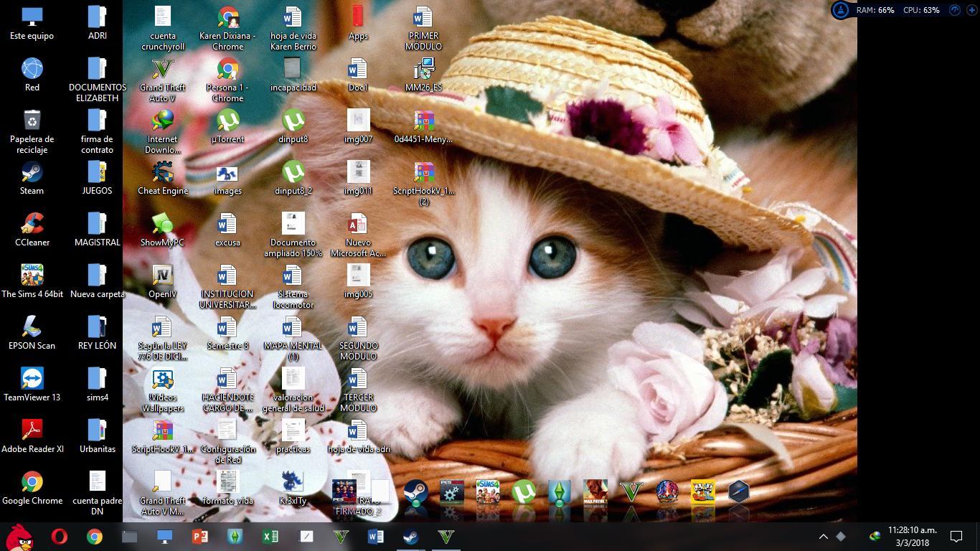
Task: Open Papelera de reciclaje
Action: tap(32, 131)
